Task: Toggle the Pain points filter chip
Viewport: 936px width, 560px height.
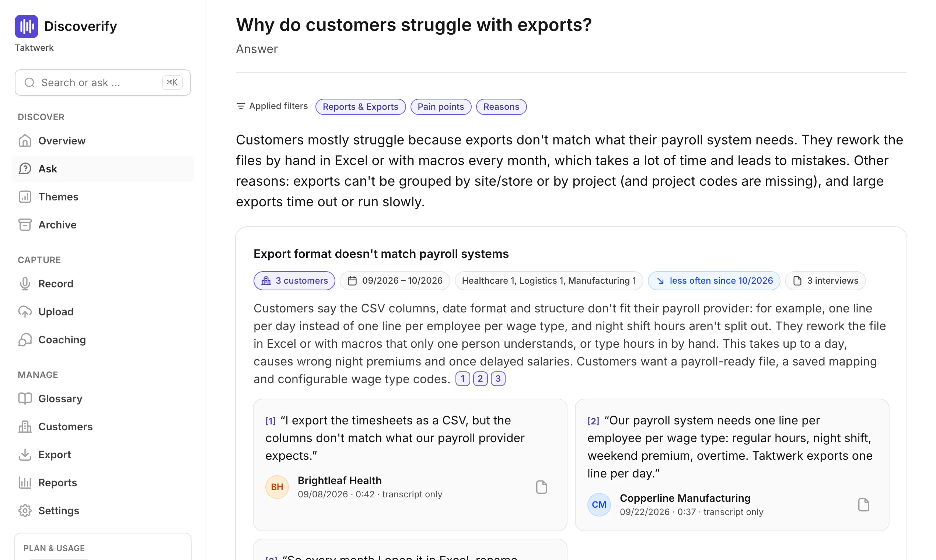Action: pyautogui.click(x=440, y=107)
